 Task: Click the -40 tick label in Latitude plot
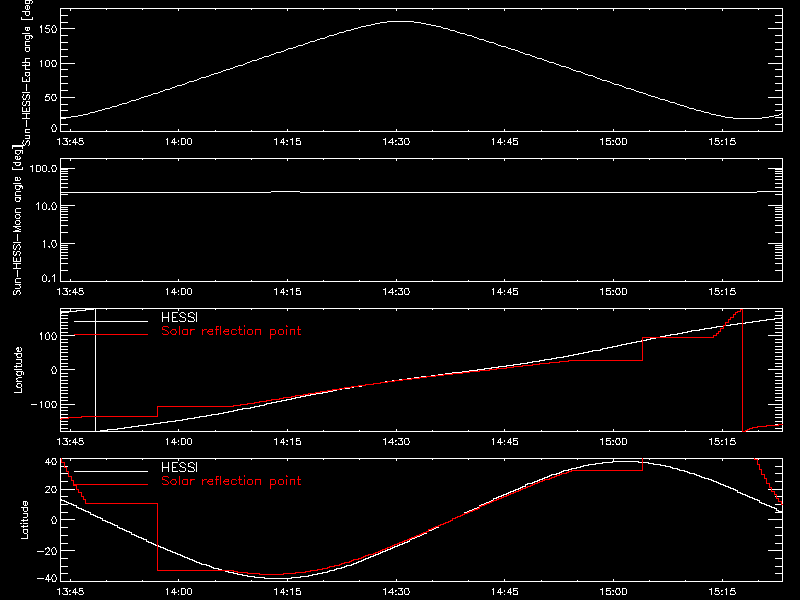[x=47, y=579]
